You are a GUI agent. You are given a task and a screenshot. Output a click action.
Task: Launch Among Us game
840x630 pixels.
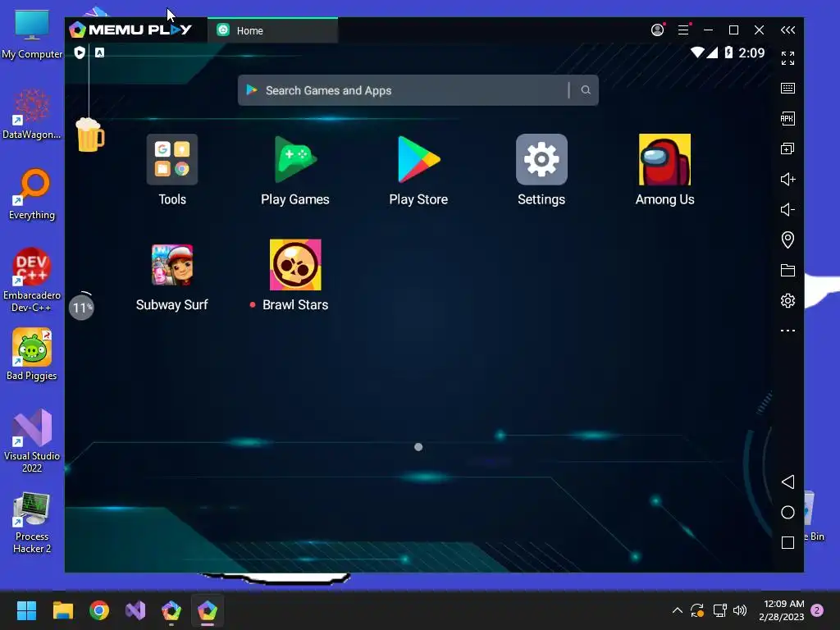[664, 160]
